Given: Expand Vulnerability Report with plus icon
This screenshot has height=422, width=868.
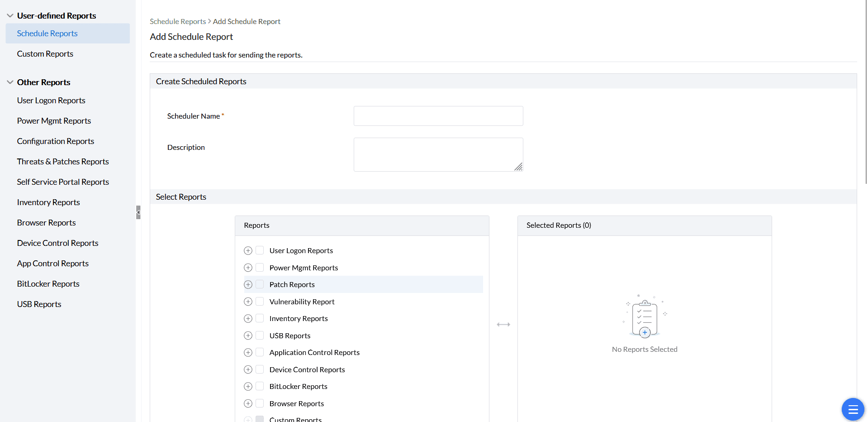Looking at the screenshot, I should point(248,302).
